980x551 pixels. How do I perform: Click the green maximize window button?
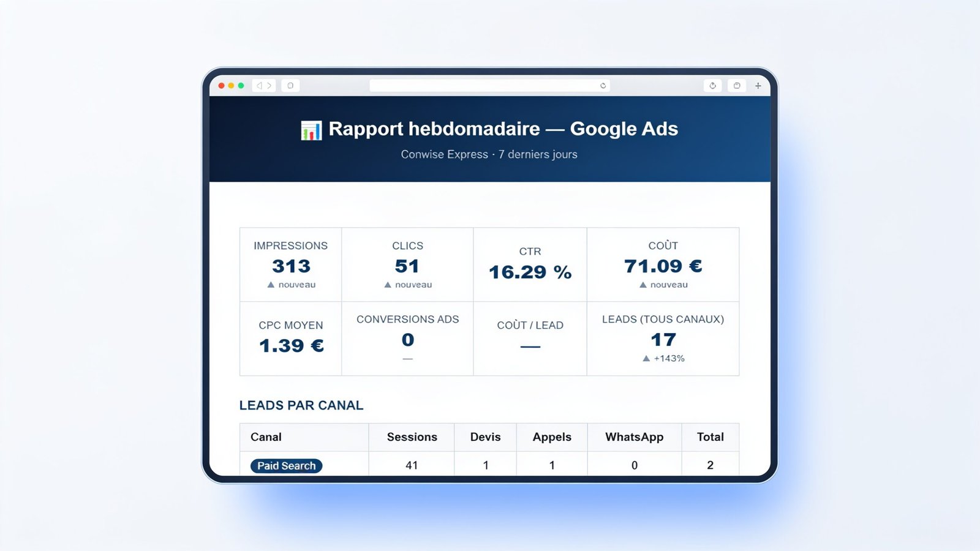point(241,86)
